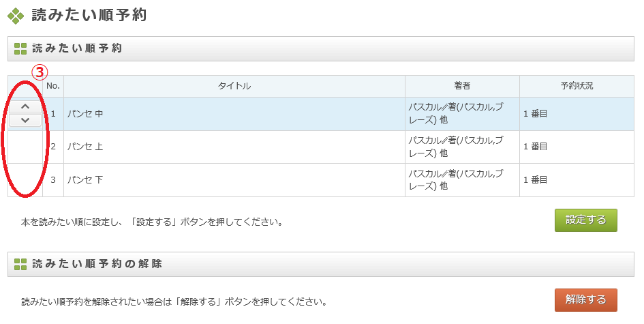Click the タイトル column header
Image resolution: width=644 pixels, height=324 pixels.
(234, 86)
